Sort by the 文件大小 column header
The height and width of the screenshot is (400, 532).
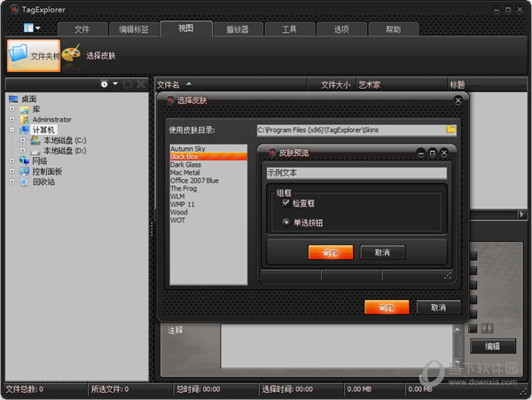coord(332,84)
